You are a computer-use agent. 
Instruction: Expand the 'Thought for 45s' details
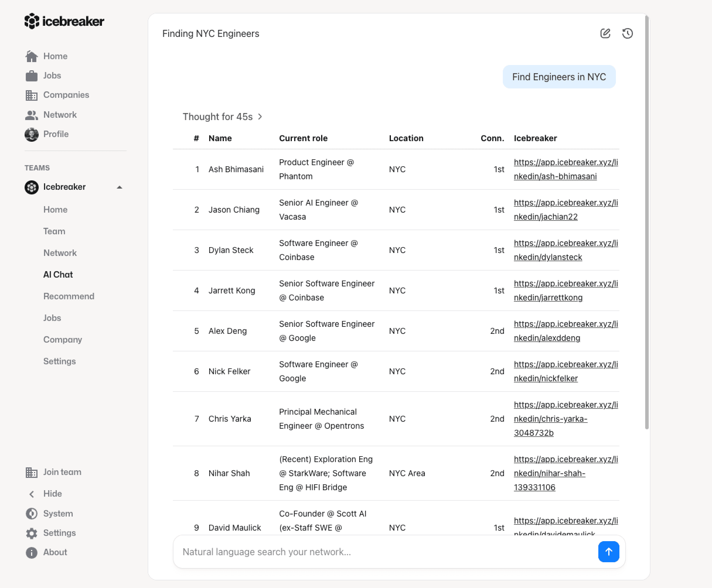pos(222,117)
